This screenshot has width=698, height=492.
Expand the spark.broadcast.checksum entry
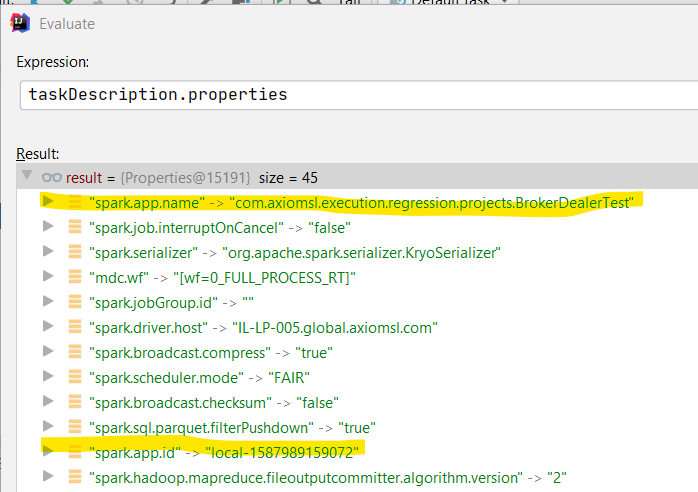tap(48, 401)
